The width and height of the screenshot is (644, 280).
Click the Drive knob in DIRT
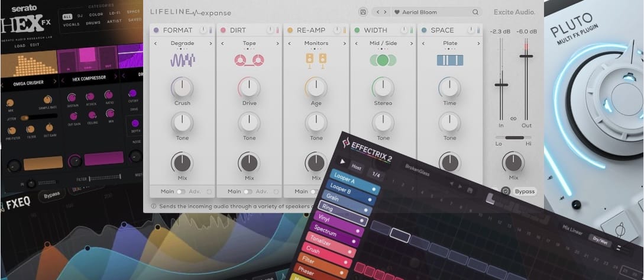[250, 87]
